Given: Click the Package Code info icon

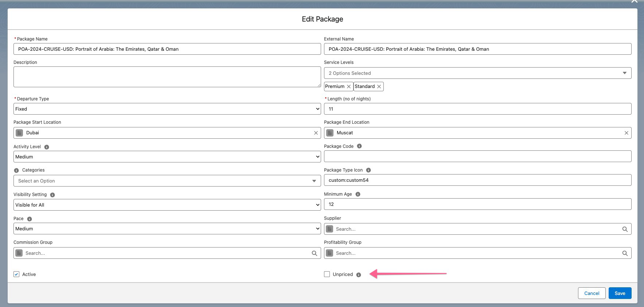Looking at the screenshot, I should click(x=359, y=146).
